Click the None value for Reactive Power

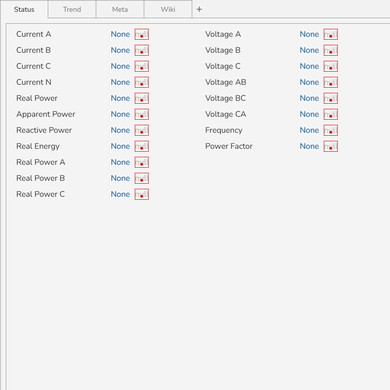[120, 130]
